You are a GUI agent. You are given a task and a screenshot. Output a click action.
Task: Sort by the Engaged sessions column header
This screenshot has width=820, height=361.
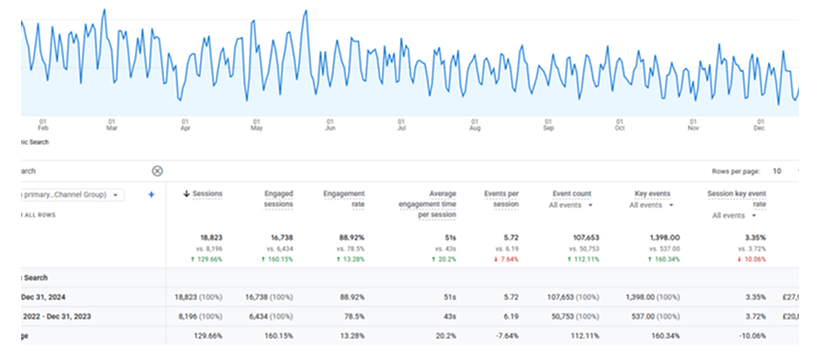[279, 199]
